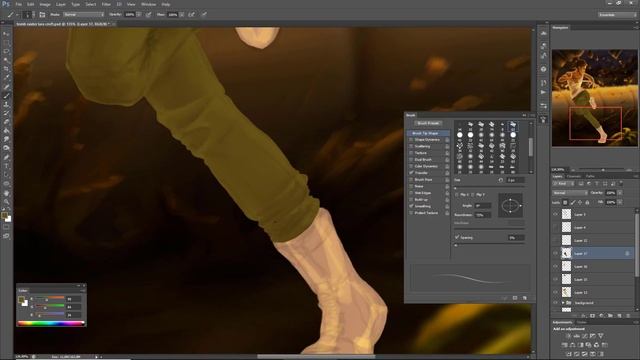Select Brush Tip Shape section
The height and width of the screenshot is (360, 640).
click(x=428, y=133)
